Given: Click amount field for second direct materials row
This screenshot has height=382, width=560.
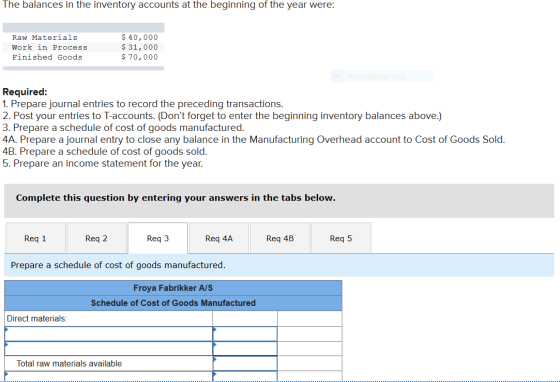Looking at the screenshot, I should click(x=245, y=348).
